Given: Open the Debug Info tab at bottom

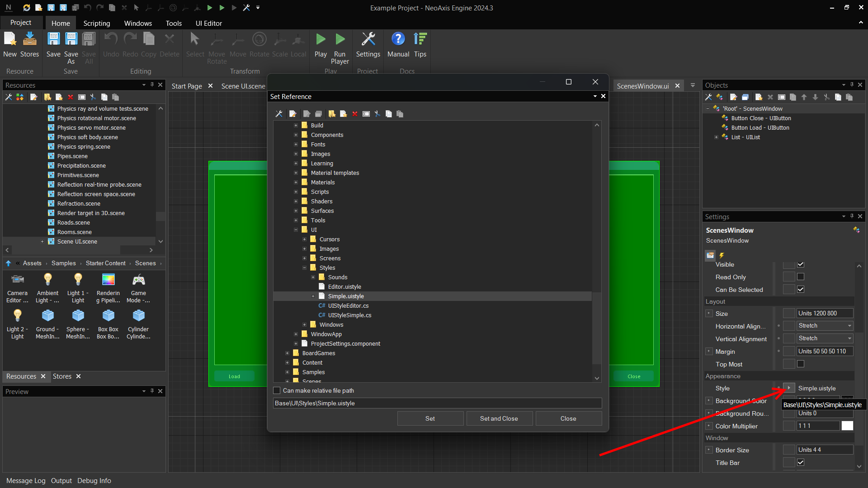Looking at the screenshot, I should pyautogui.click(x=94, y=481).
